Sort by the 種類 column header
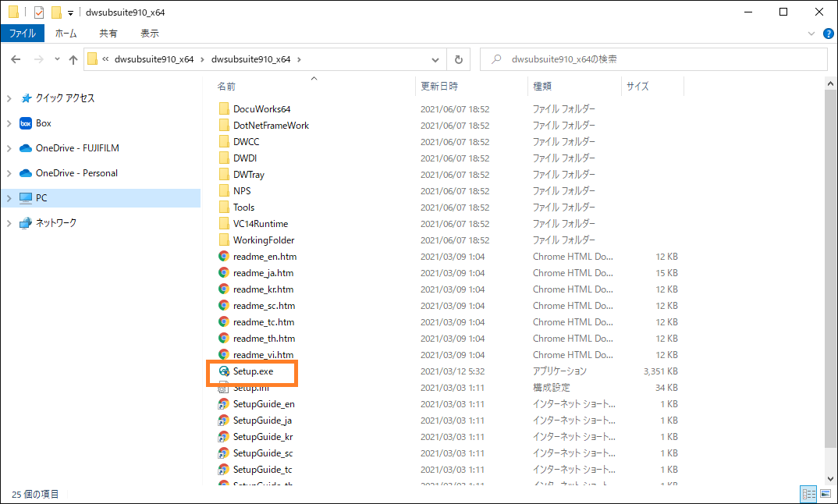The height and width of the screenshot is (504, 838). pyautogui.click(x=542, y=86)
